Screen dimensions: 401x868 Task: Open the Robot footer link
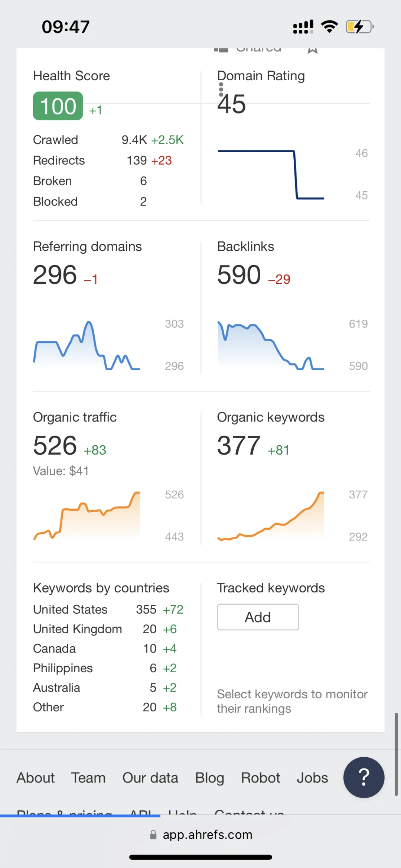coord(261,778)
